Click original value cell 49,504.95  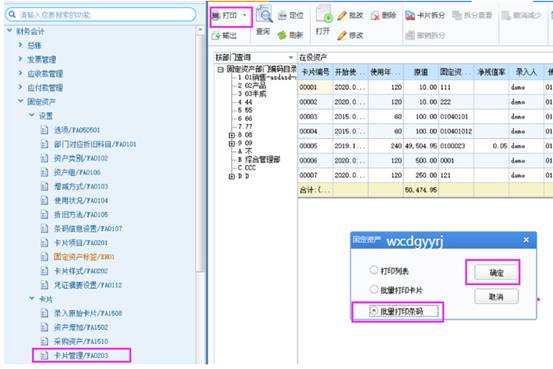pos(421,146)
